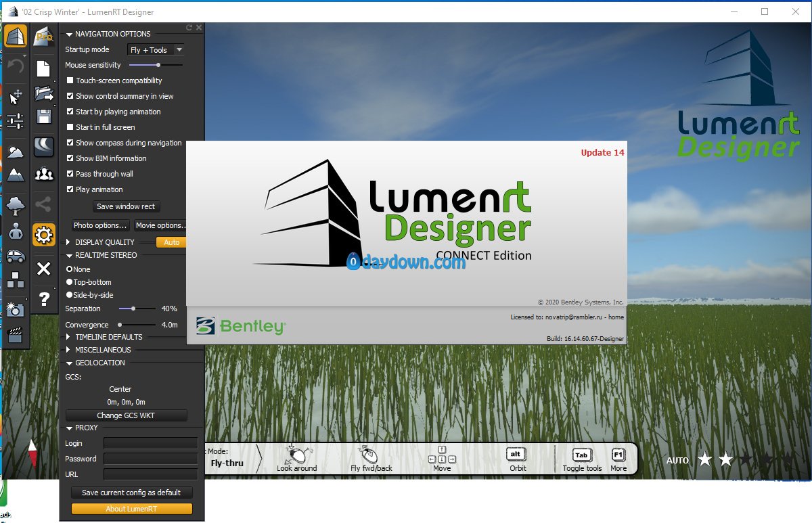
Task: Click the open folder icon
Action: [x=44, y=93]
